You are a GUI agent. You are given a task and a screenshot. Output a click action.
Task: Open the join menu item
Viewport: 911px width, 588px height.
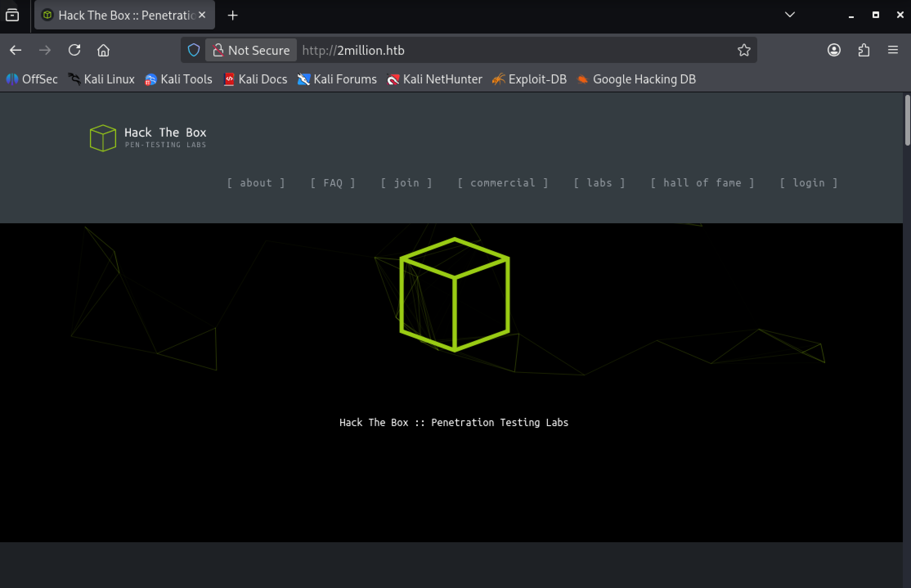(406, 183)
